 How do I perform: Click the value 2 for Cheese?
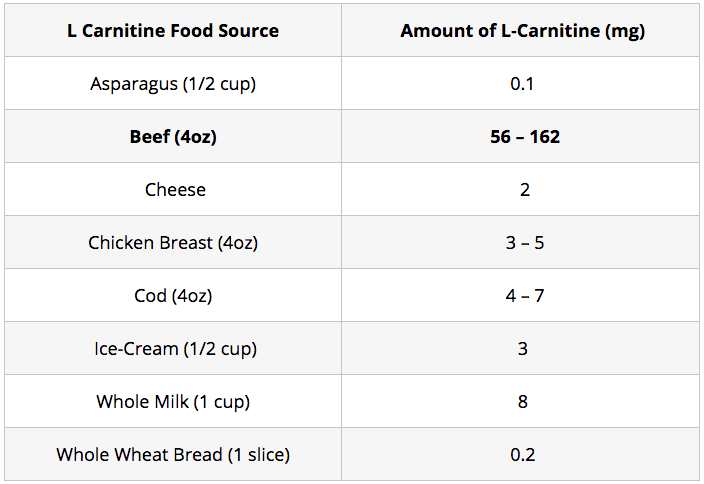pyautogui.click(x=525, y=190)
